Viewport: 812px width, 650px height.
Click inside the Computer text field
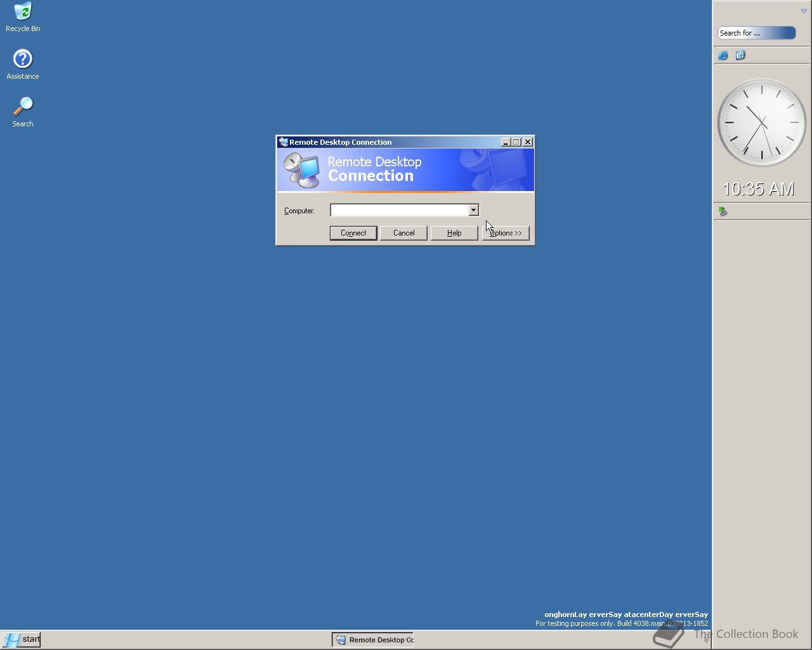pyautogui.click(x=399, y=210)
